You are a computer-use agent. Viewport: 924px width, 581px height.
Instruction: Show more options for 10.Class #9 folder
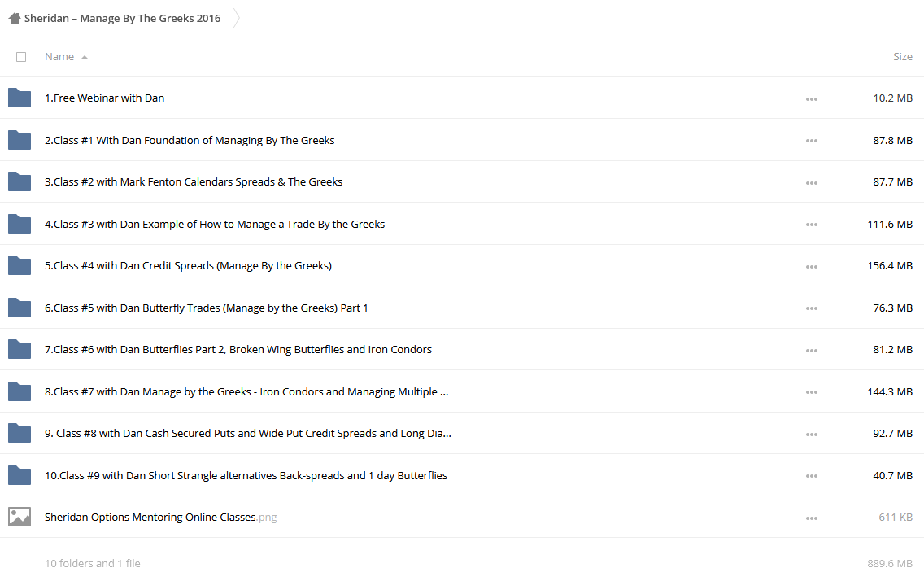812,476
